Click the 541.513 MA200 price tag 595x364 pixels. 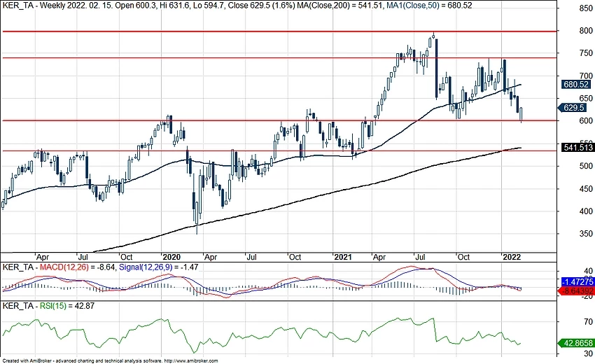(x=577, y=148)
